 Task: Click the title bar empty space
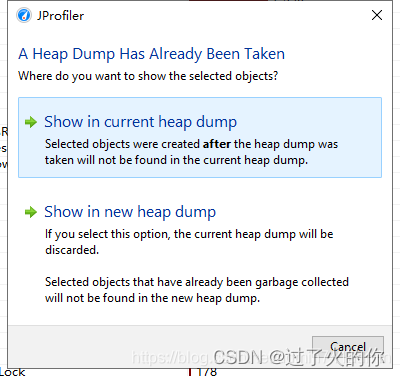[x=227, y=15]
